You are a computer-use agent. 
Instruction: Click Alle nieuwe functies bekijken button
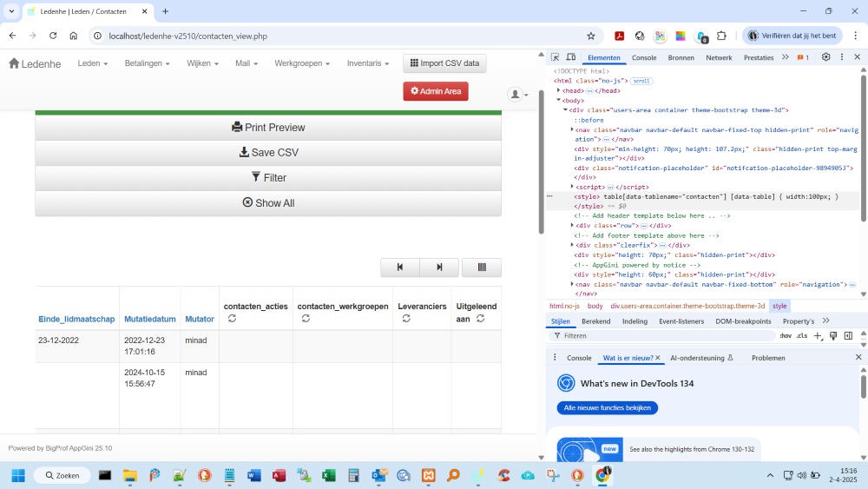tap(608, 407)
